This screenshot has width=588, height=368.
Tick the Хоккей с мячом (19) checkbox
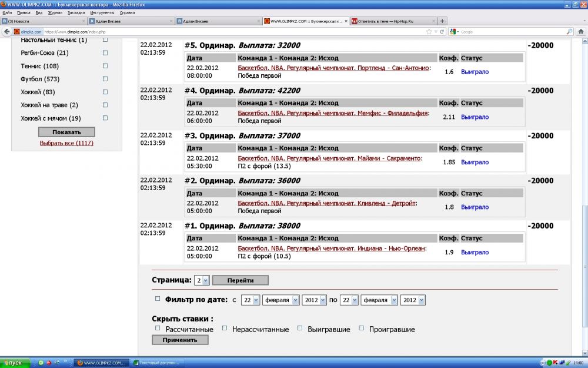(105, 118)
